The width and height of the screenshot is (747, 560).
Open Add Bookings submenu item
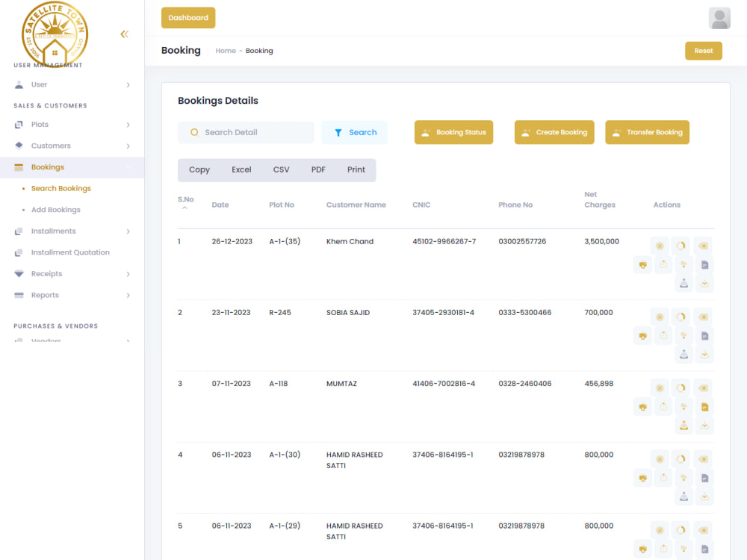[56, 210]
